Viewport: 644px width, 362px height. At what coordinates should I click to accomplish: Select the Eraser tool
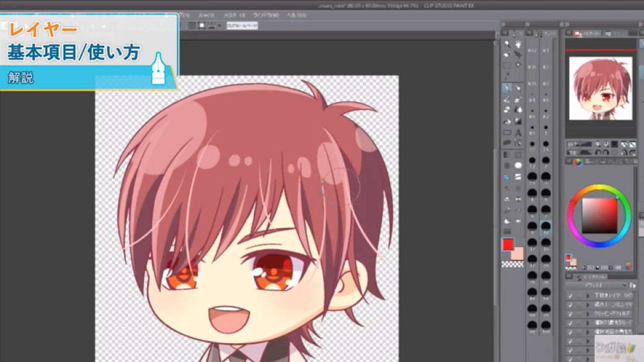507,110
